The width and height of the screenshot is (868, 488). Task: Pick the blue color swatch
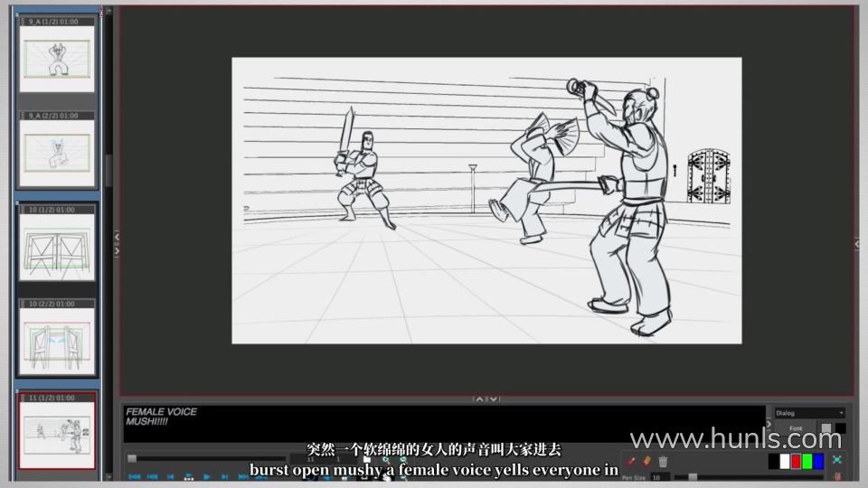(819, 461)
